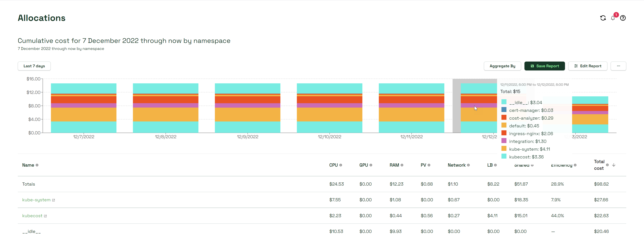Click the __idle__ row name
Screen dimensions: 644x239
(31, 231)
